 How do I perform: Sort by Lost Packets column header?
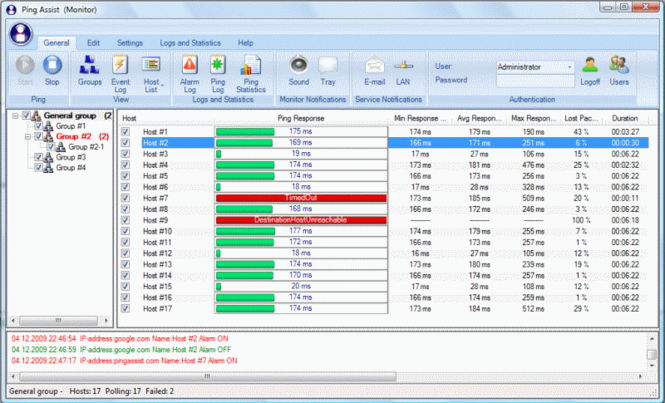click(x=581, y=118)
